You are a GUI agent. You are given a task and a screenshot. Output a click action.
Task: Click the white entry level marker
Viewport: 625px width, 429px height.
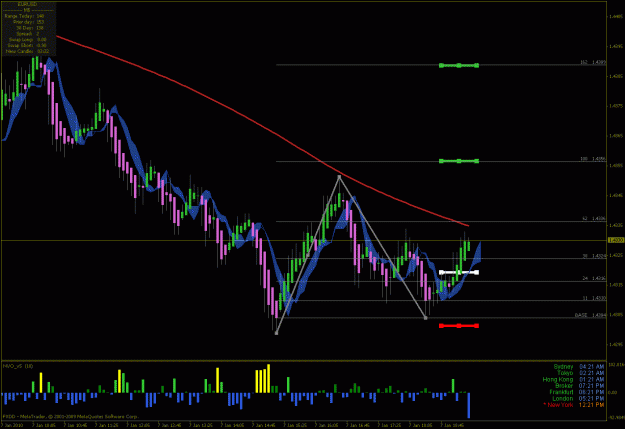pos(459,272)
